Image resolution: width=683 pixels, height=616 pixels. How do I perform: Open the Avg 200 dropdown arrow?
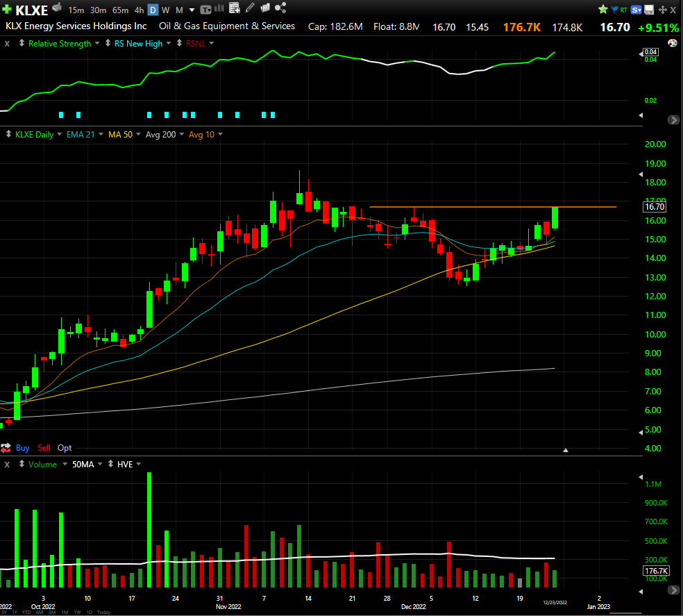coord(182,134)
